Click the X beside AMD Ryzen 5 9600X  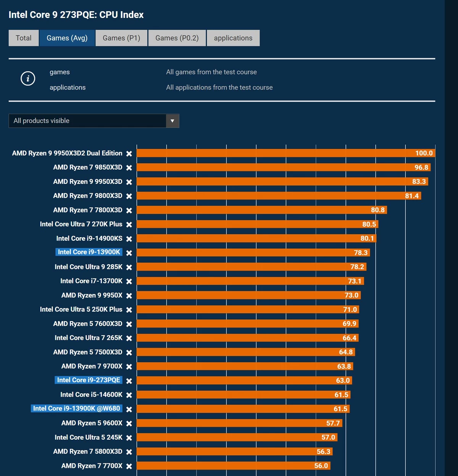(x=129, y=423)
